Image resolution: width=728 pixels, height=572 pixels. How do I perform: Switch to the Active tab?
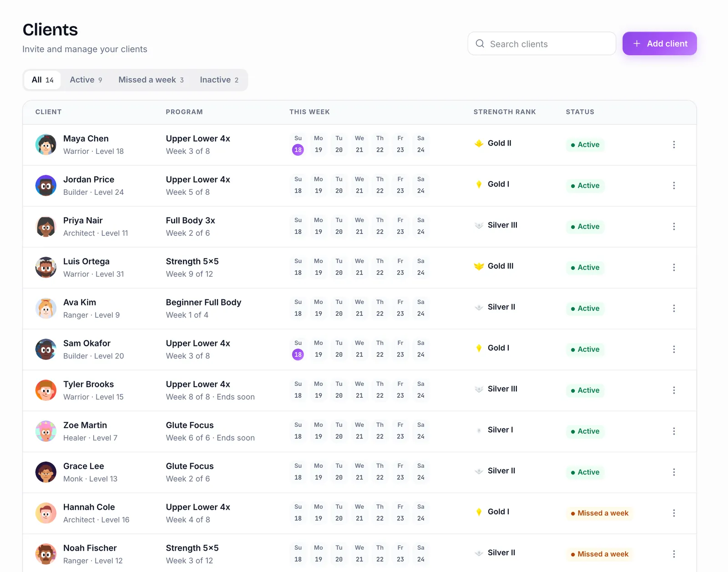[86, 80]
